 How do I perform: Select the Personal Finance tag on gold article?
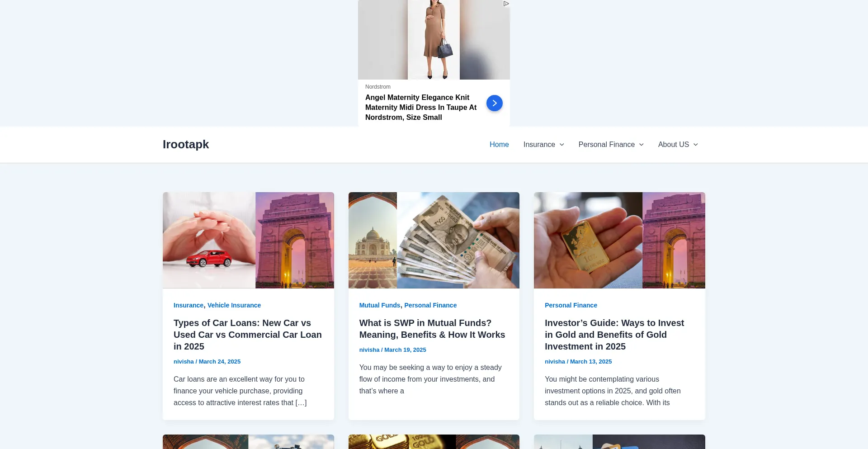coord(571,305)
